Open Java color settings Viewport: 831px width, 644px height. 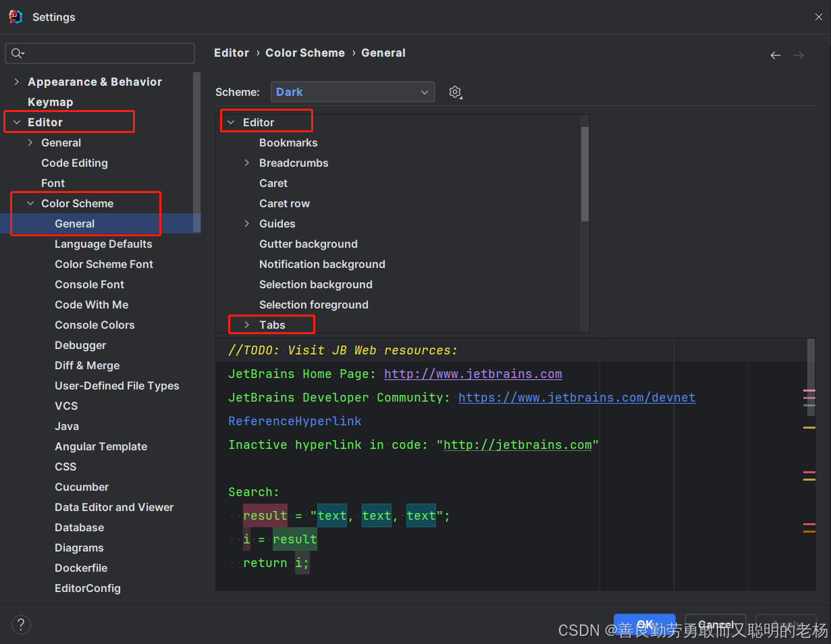click(67, 426)
